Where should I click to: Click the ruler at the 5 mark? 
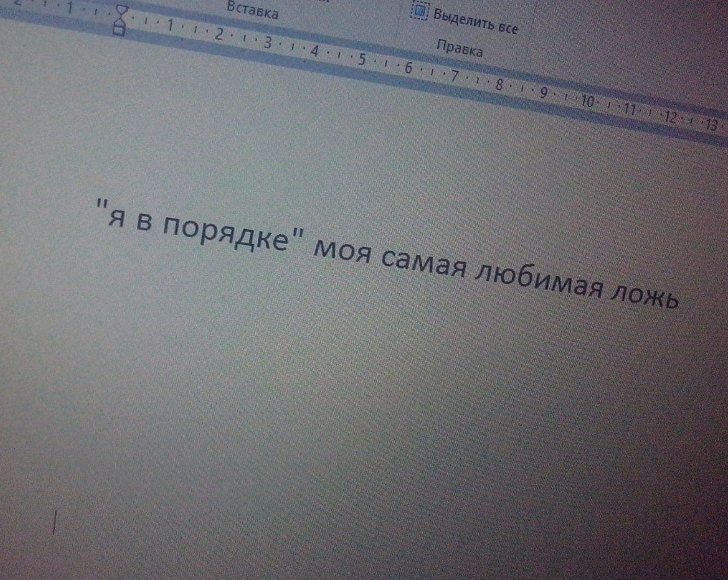[361, 59]
